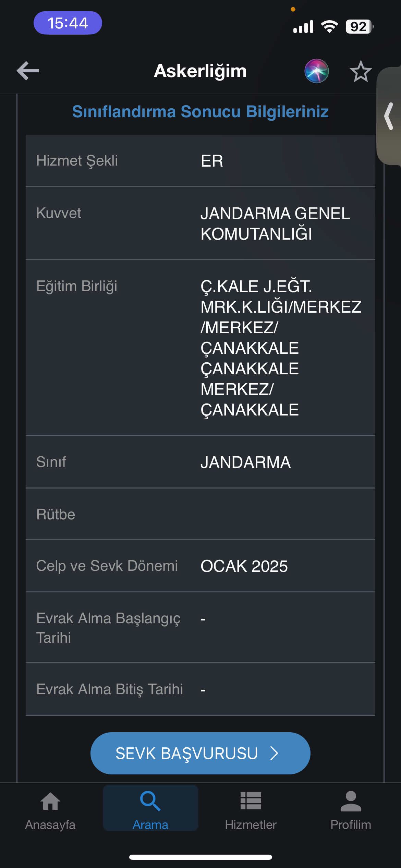This screenshot has width=401, height=868.
Task: Tap the Eğitim Birliği Çanakkale text
Action: tap(281, 348)
